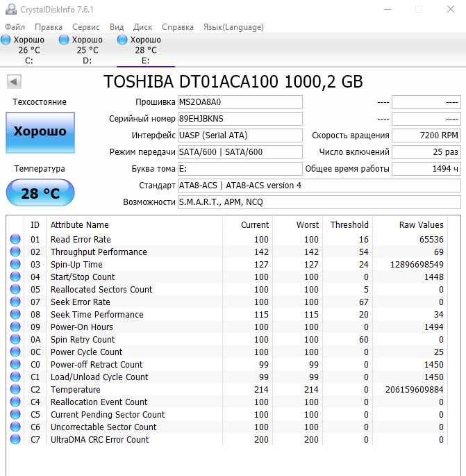The image size is (466, 476).
Task: Click the Worst column header
Action: (298, 225)
